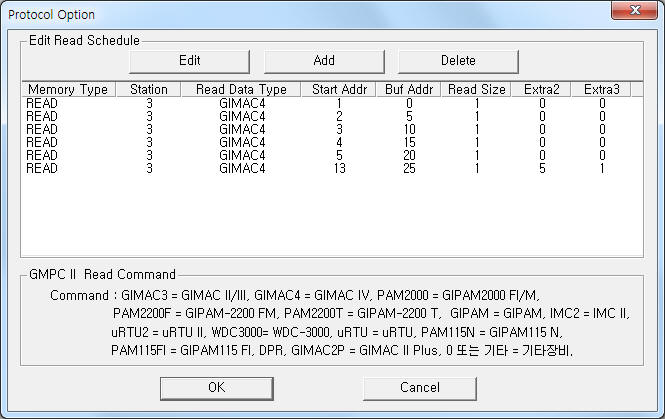This screenshot has height=419, width=665.
Task: Select the row with Buf Addr 10
Action: click(x=332, y=129)
